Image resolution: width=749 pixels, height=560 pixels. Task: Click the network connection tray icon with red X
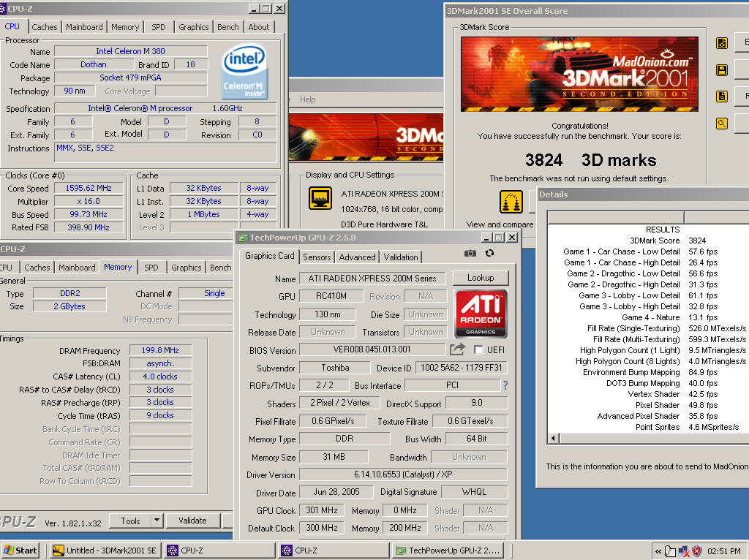(684, 551)
